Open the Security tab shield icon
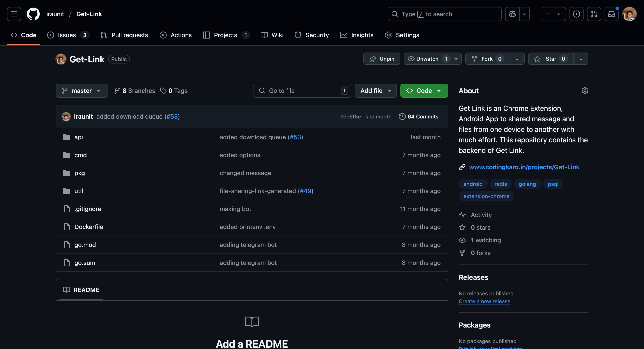 [297, 35]
